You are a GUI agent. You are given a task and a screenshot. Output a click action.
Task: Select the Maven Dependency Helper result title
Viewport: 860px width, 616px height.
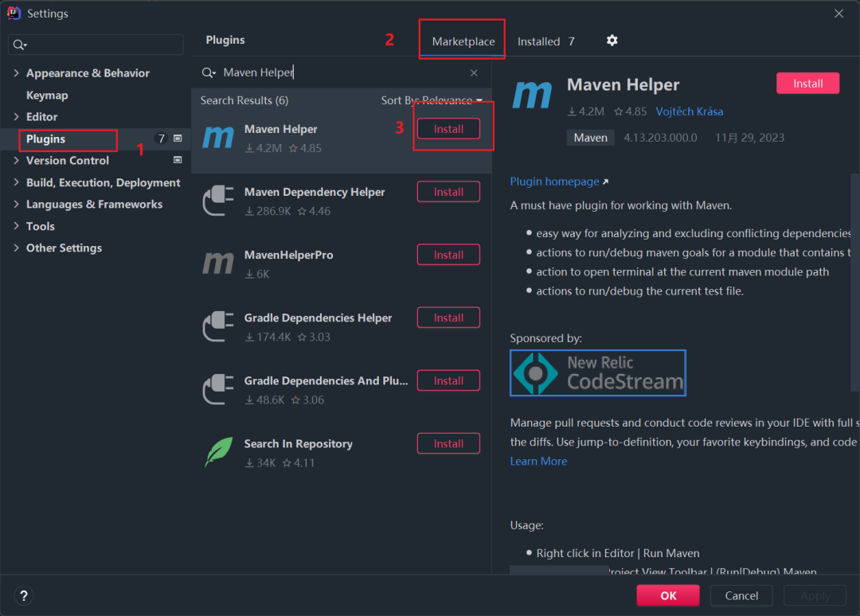(315, 193)
